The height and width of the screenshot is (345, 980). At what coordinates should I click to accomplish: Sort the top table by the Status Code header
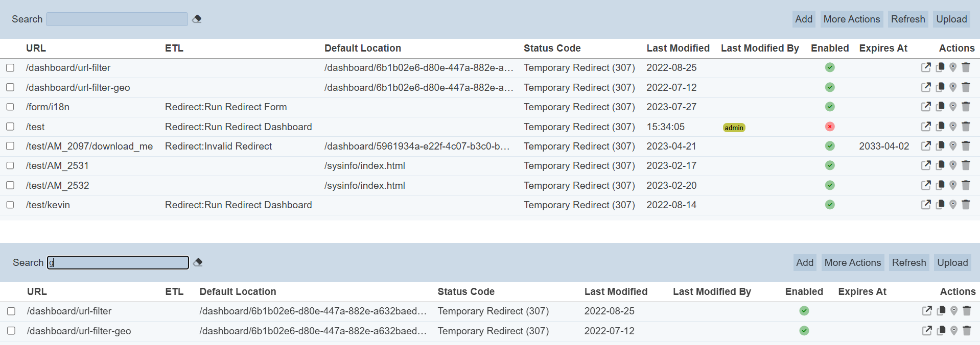coord(552,48)
